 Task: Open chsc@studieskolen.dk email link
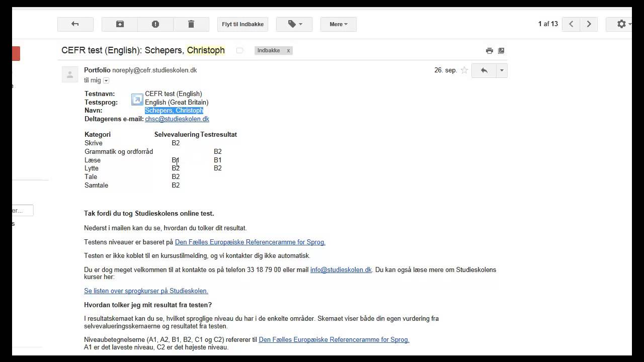click(177, 119)
